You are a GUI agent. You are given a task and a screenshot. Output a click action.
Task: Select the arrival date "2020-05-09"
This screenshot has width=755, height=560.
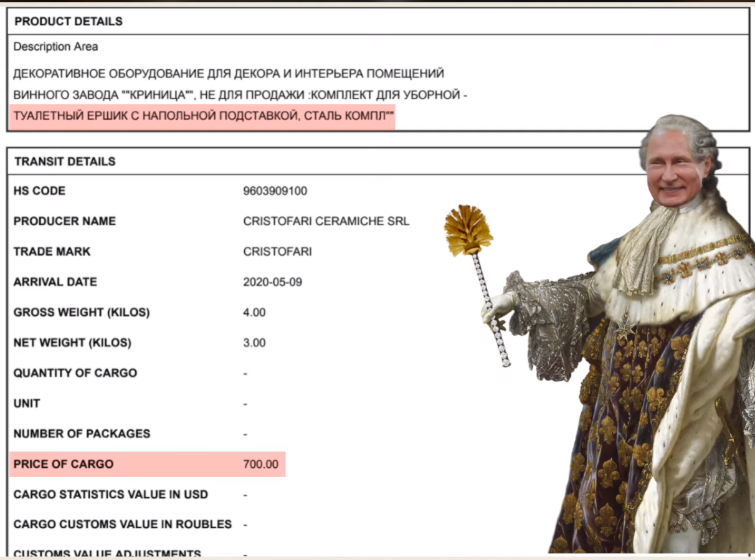pos(272,282)
